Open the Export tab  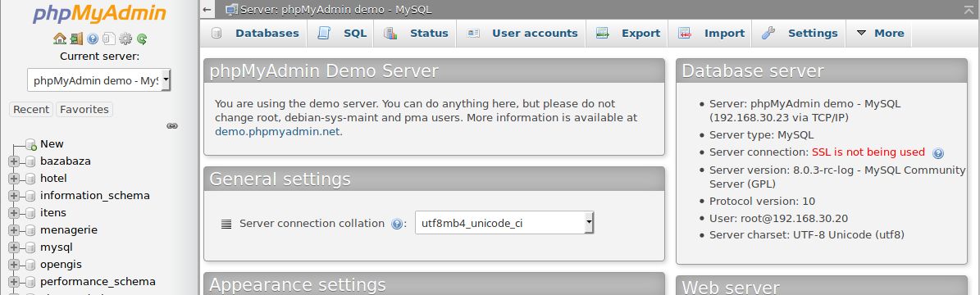(627, 33)
